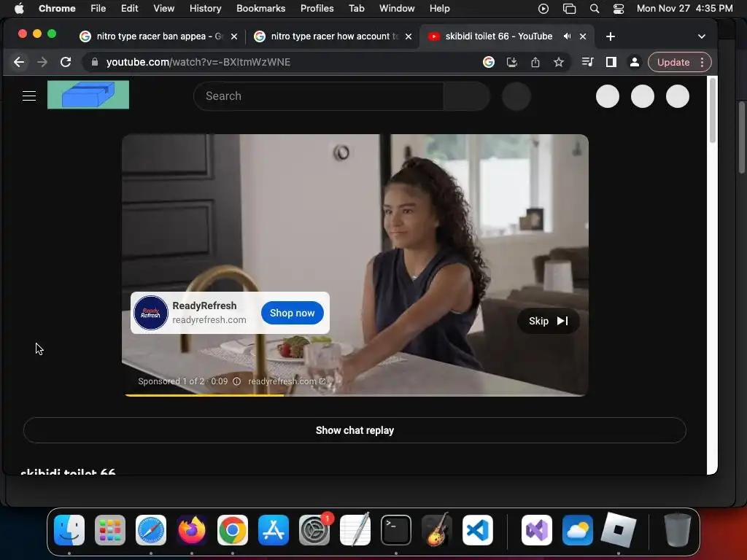Image resolution: width=747 pixels, height=560 pixels.
Task: Open App Store from the Dock
Action: (x=274, y=530)
